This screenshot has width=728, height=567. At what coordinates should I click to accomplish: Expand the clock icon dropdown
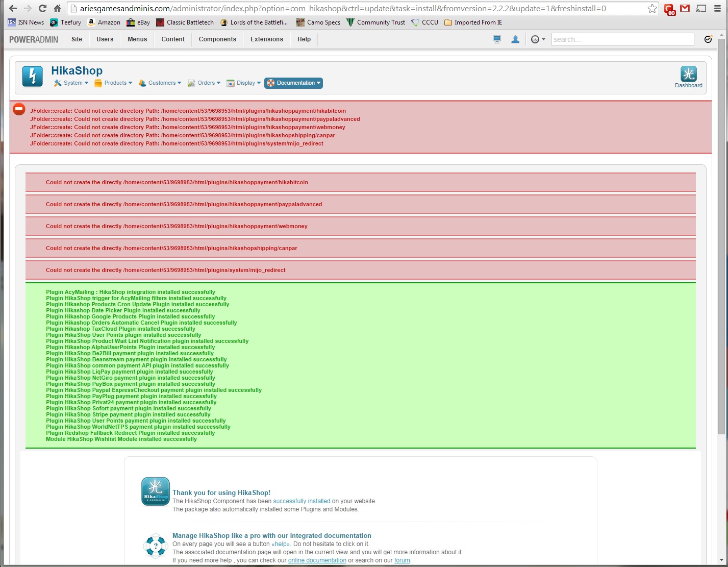(x=538, y=39)
